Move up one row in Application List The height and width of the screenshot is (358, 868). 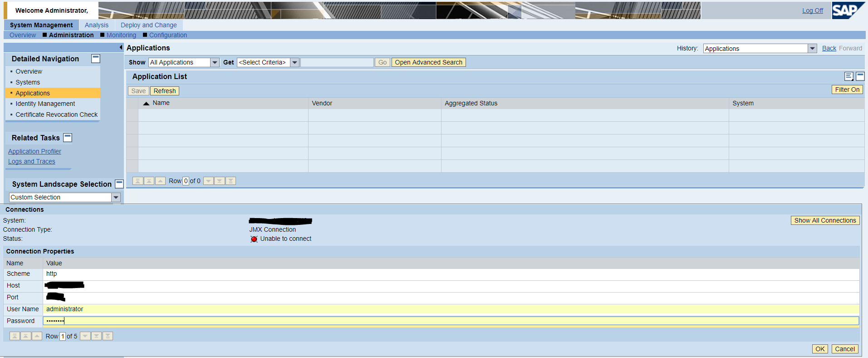pyautogui.click(x=160, y=181)
